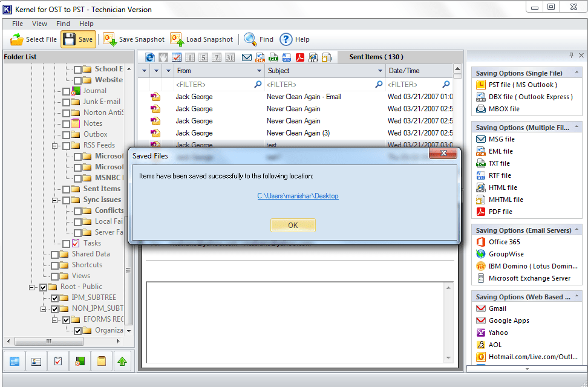Image resolution: width=588 pixels, height=387 pixels.
Task: Open the File menu
Action: (x=18, y=24)
